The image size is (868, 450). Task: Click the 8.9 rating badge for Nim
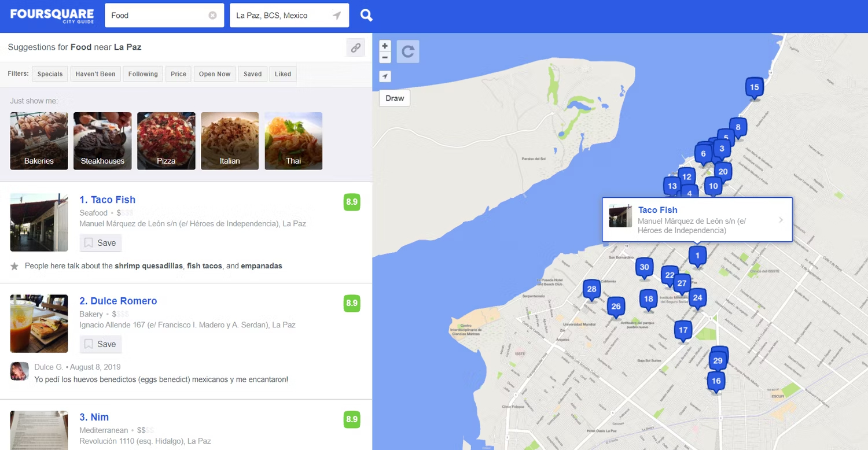click(x=351, y=419)
